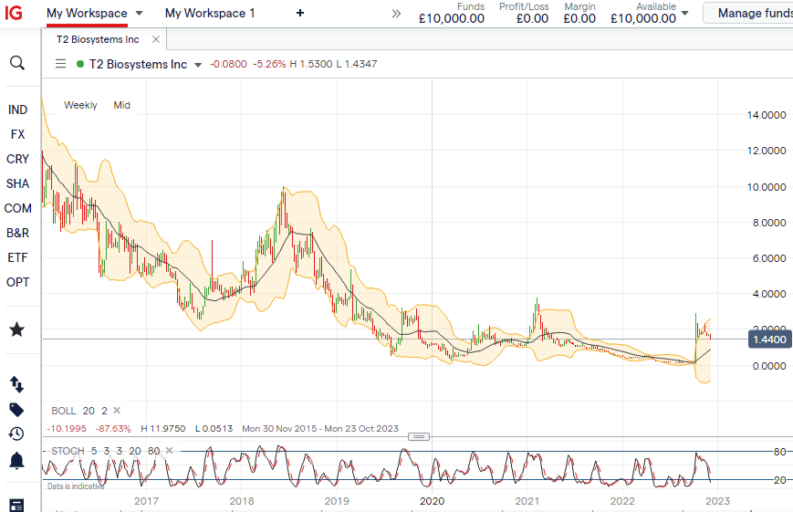This screenshot has height=512, width=793.
Task: Open the favourites star icon
Action: (x=17, y=329)
